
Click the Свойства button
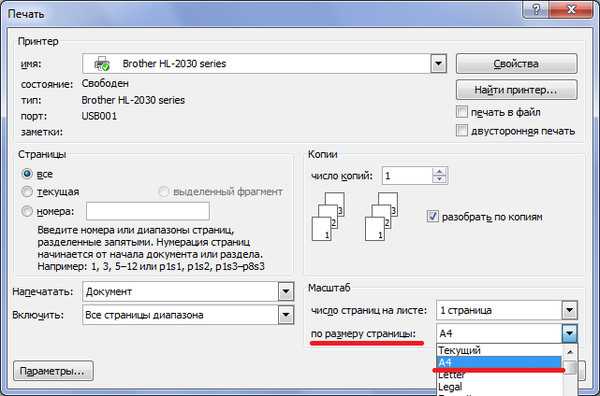516,64
